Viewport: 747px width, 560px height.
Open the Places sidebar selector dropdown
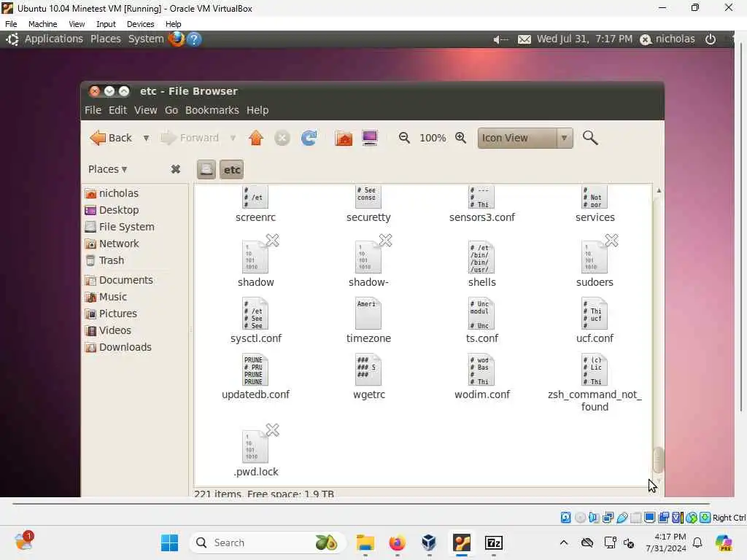click(108, 169)
